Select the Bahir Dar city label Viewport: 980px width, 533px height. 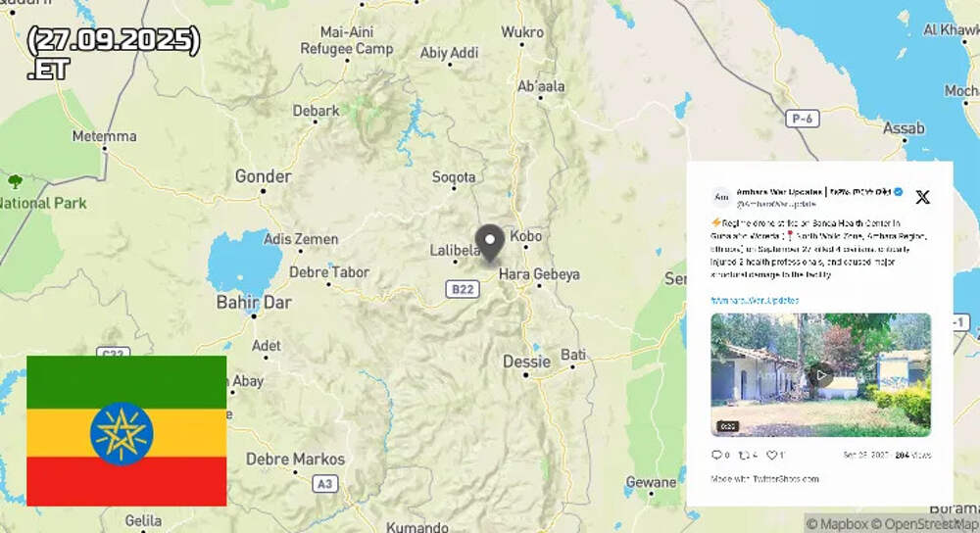(254, 303)
